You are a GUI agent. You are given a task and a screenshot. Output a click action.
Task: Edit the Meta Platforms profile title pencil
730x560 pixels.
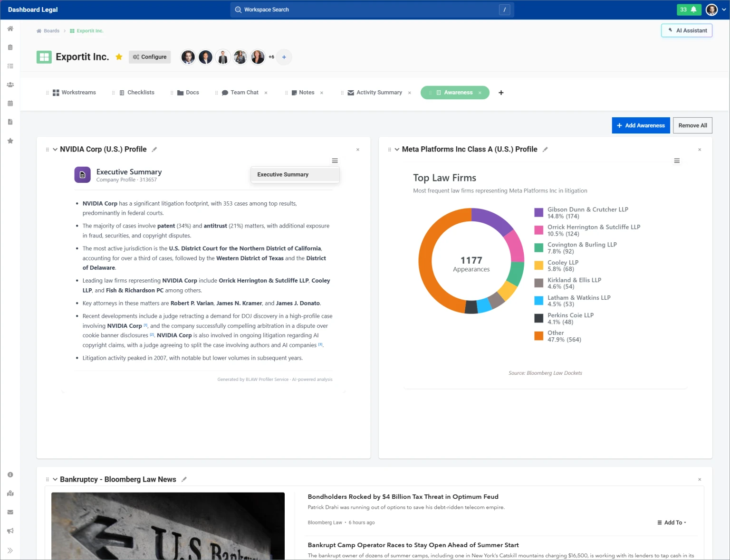545,150
